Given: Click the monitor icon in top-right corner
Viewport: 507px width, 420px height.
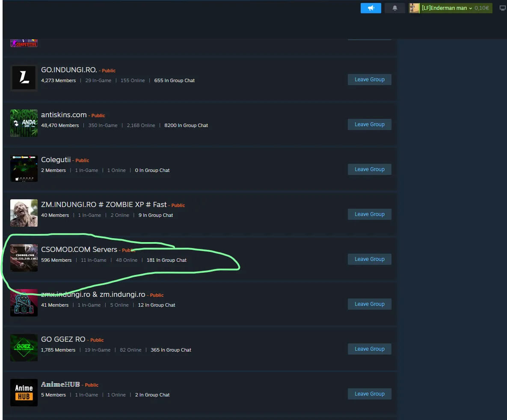Looking at the screenshot, I should (x=503, y=8).
